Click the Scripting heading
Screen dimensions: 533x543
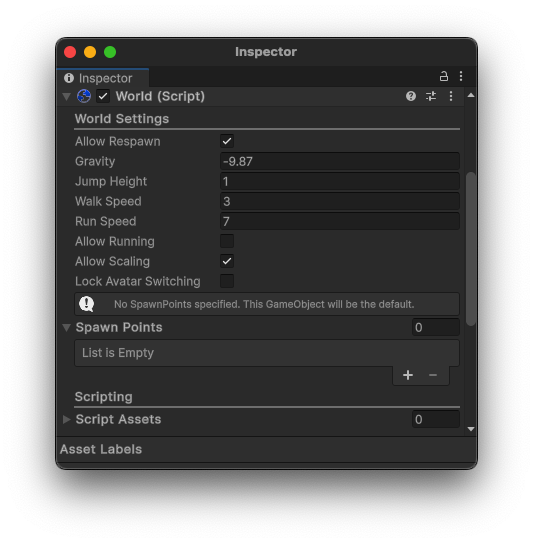coord(104,397)
